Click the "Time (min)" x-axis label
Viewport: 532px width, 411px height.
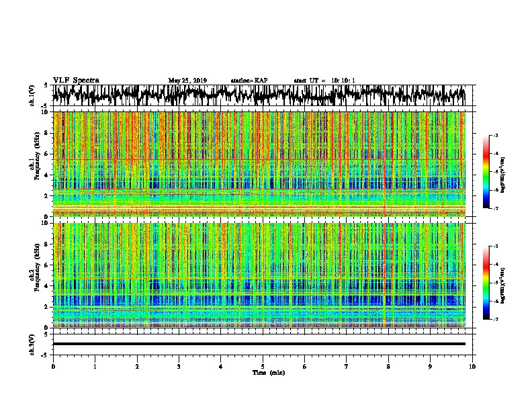tap(269, 373)
